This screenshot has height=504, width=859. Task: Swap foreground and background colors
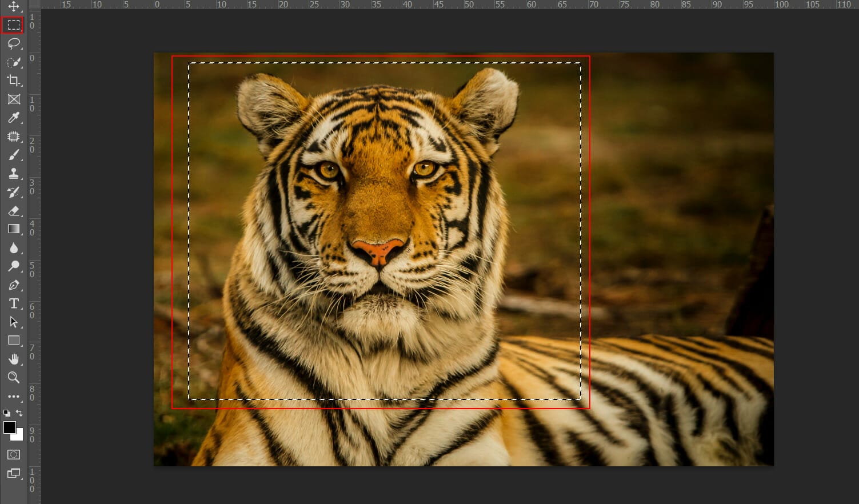tap(19, 413)
